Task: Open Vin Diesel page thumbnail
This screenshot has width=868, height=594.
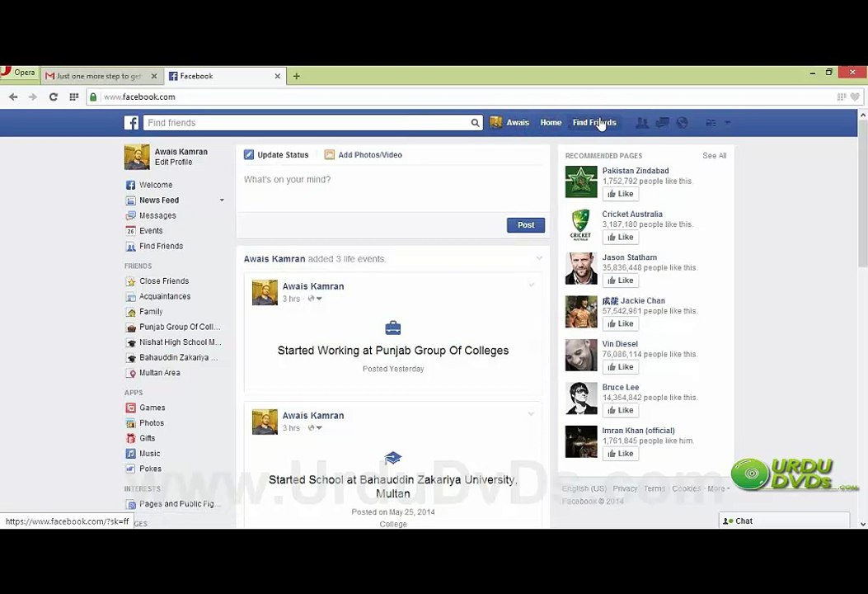Action: [x=581, y=356]
